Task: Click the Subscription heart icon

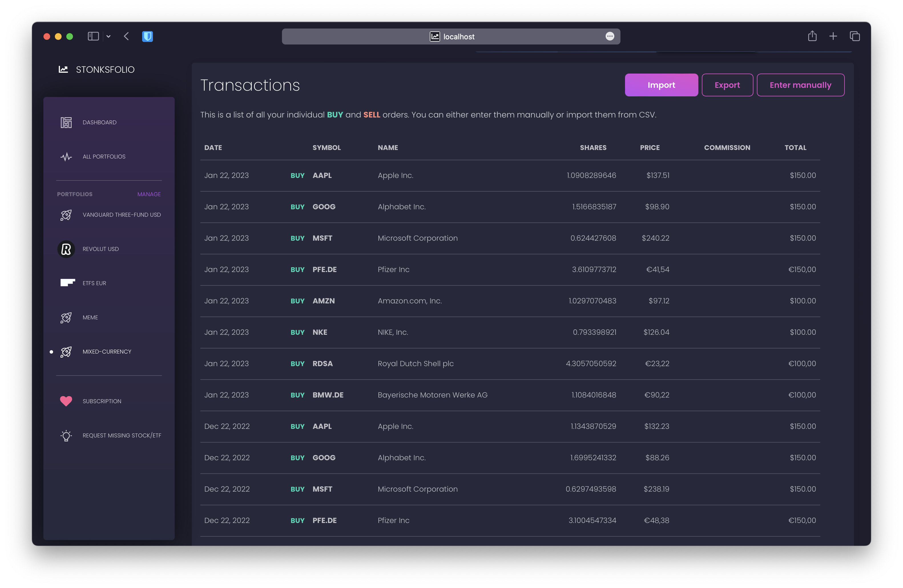Action: tap(66, 401)
